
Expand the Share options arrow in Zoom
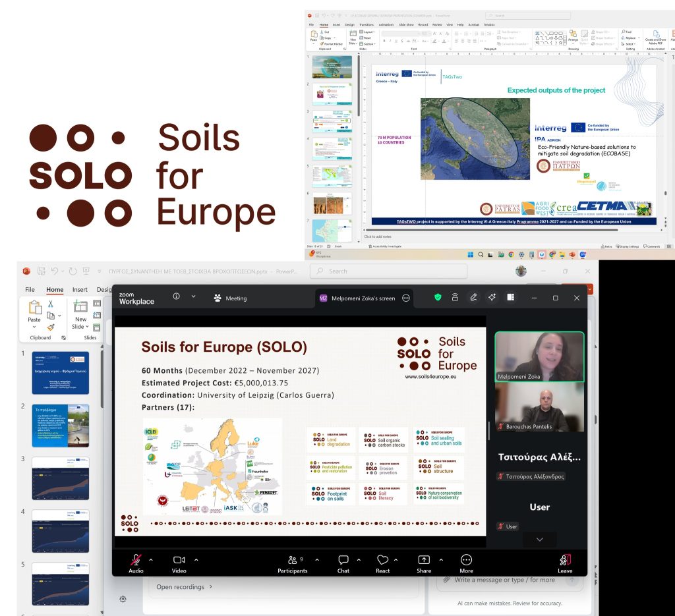[x=441, y=559]
